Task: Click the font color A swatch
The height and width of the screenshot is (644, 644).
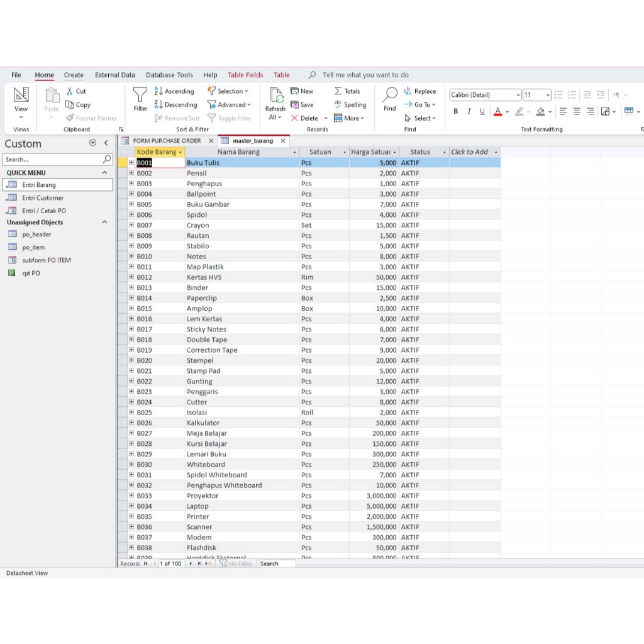Action: pyautogui.click(x=497, y=111)
